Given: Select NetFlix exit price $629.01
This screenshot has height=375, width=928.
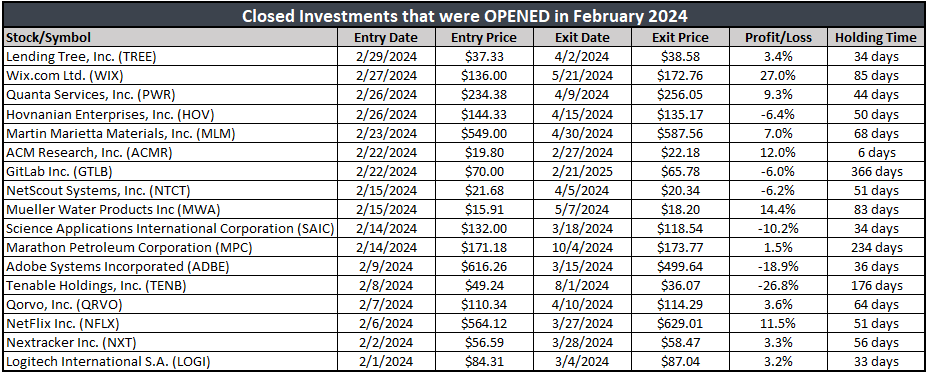Looking at the screenshot, I should coord(680,324).
